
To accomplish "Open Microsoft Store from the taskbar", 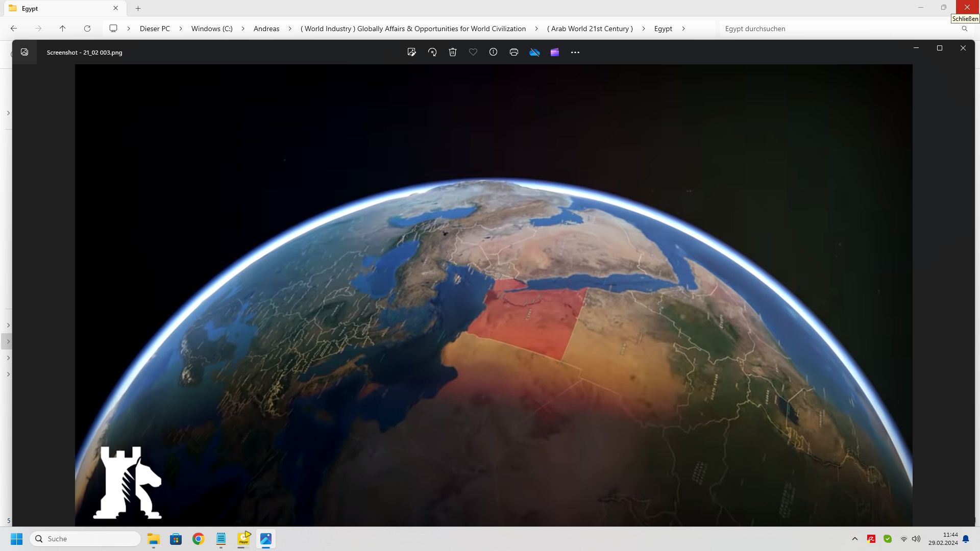I will tap(176, 539).
